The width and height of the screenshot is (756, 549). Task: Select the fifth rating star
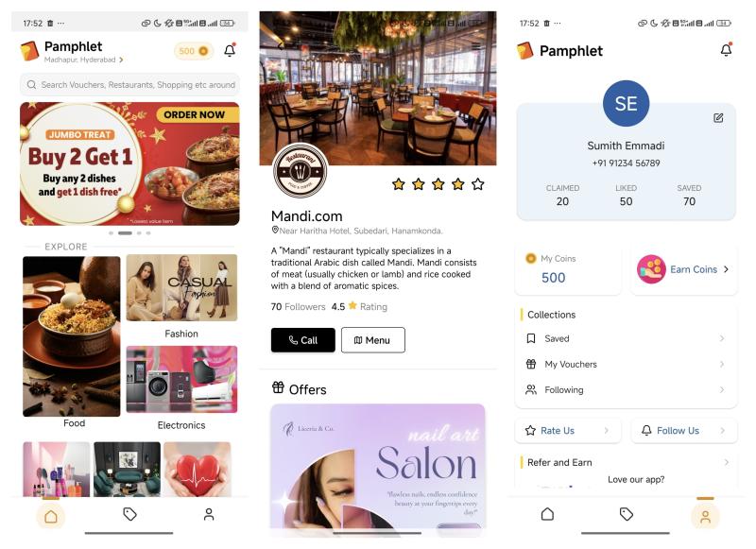coord(478,184)
